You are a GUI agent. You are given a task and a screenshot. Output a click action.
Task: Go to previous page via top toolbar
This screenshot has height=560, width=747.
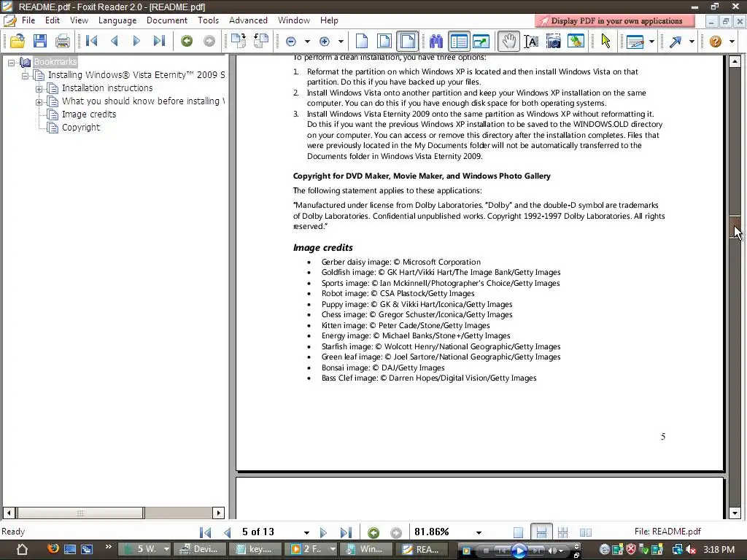114,42
